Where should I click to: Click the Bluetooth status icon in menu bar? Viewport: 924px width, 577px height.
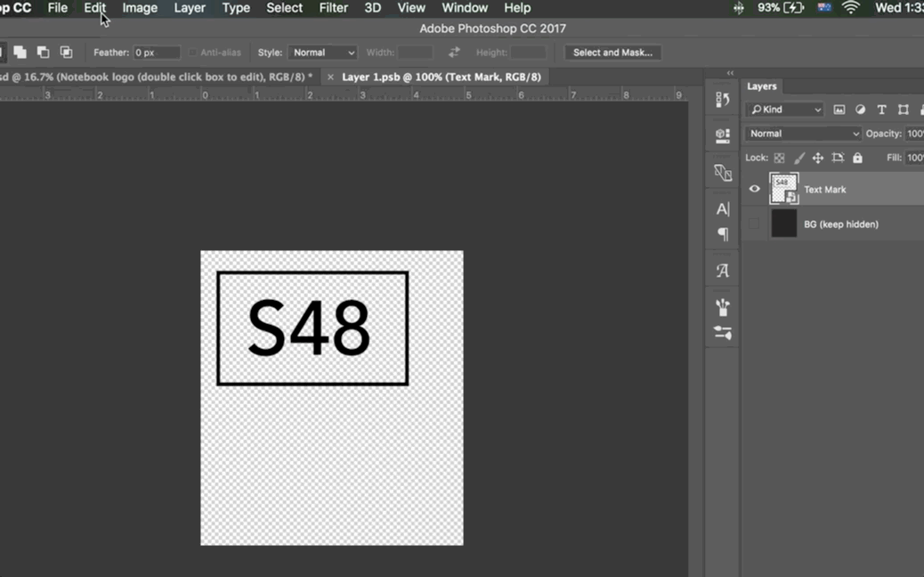pos(738,8)
